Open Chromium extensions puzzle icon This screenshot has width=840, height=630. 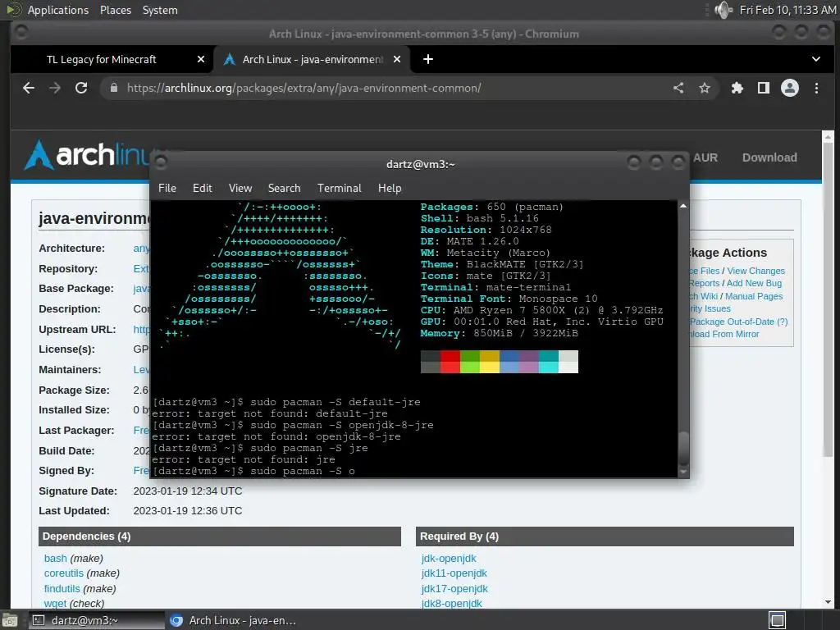(x=737, y=88)
